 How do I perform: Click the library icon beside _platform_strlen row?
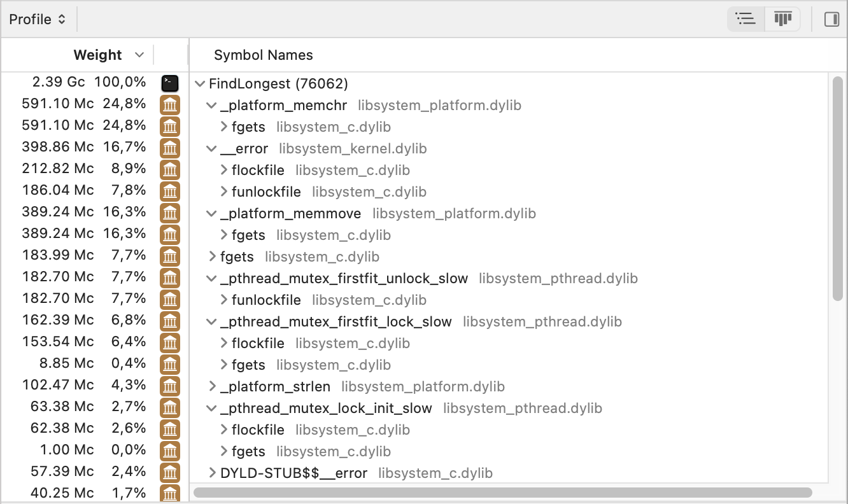pos(169,385)
